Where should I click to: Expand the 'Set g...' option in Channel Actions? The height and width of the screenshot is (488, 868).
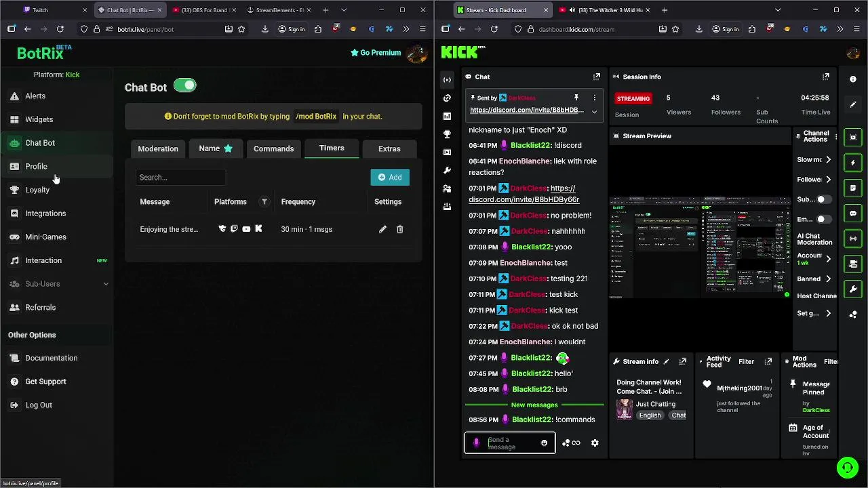(x=828, y=313)
